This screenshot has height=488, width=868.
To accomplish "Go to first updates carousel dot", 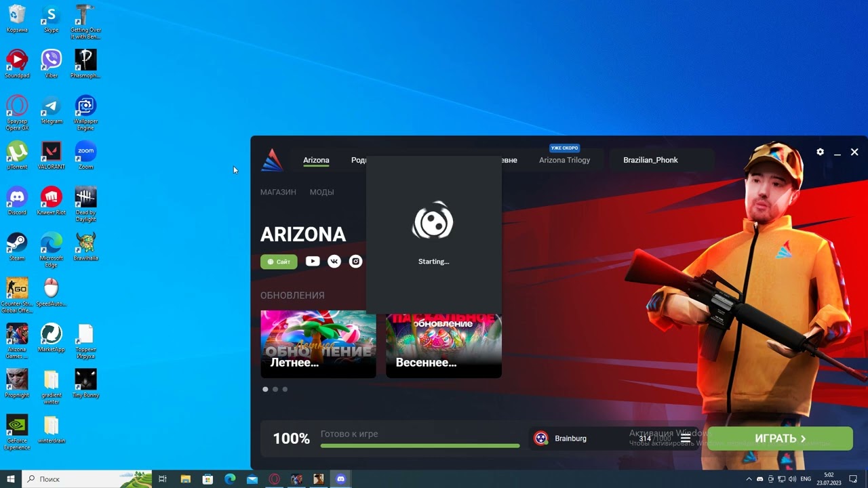I will [x=265, y=389].
